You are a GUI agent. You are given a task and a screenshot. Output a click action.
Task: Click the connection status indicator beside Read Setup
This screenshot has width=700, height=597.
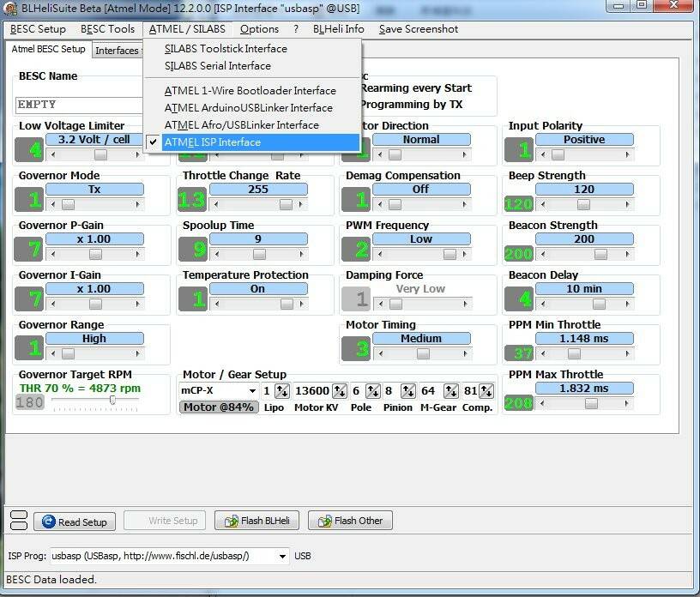coord(18,520)
